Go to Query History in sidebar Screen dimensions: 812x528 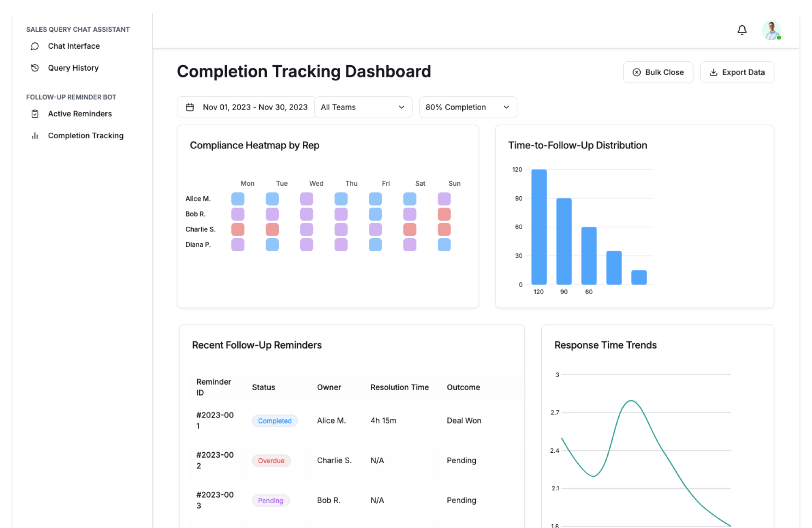coord(73,68)
